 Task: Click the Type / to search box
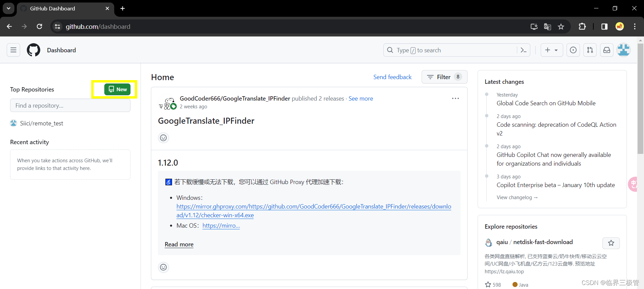[449, 50]
